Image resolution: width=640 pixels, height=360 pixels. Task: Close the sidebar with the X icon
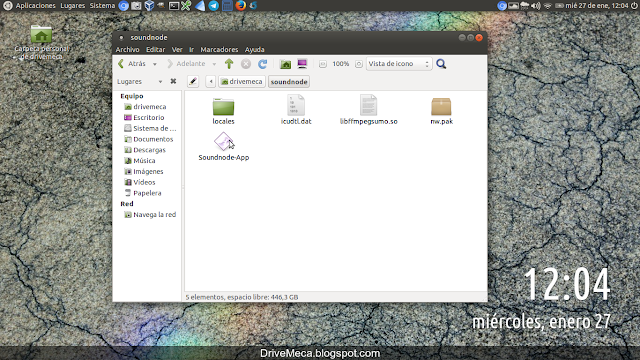coord(173,81)
